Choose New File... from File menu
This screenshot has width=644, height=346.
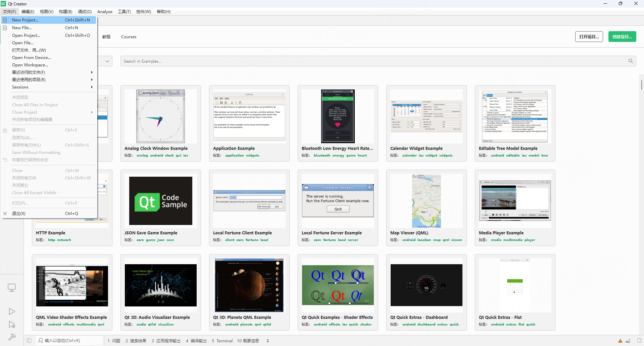click(49, 28)
